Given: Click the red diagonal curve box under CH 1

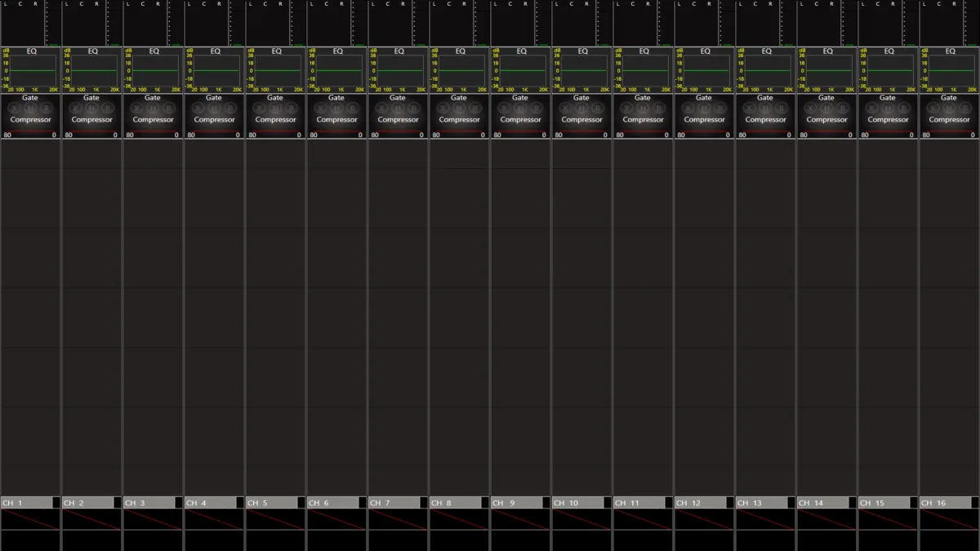Looking at the screenshot, I should (30, 519).
